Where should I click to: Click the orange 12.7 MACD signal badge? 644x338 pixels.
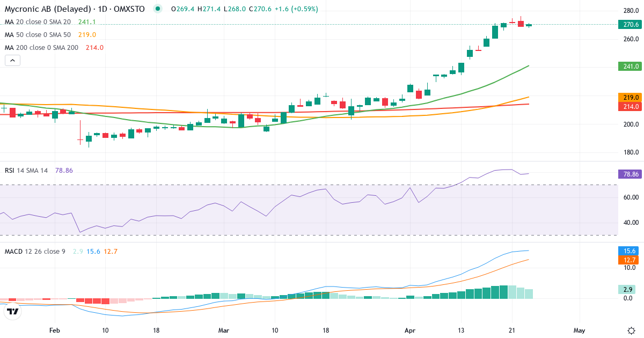click(629, 259)
